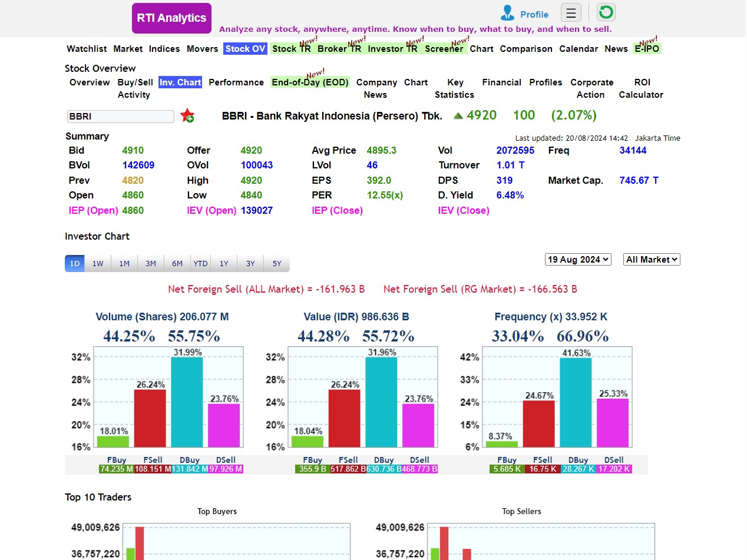Image resolution: width=747 pixels, height=560 pixels.
Task: Open the All Market dropdown
Action: pyautogui.click(x=652, y=260)
